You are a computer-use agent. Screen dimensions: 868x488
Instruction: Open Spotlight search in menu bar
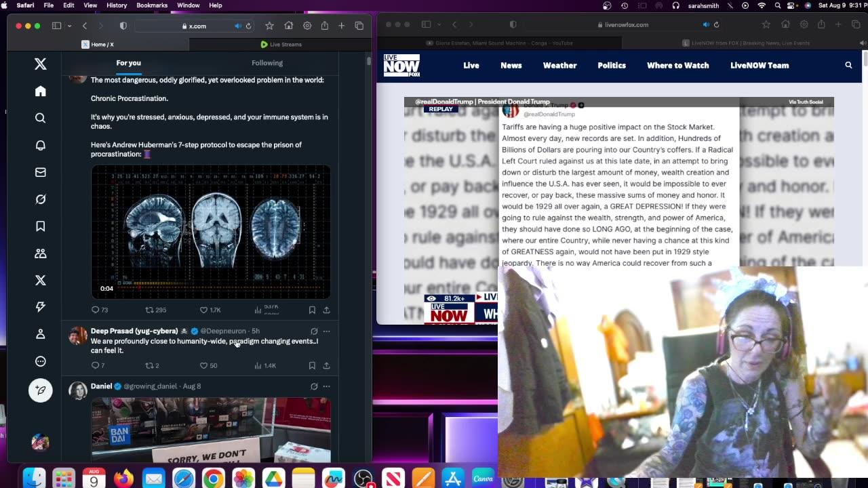pyautogui.click(x=777, y=5)
